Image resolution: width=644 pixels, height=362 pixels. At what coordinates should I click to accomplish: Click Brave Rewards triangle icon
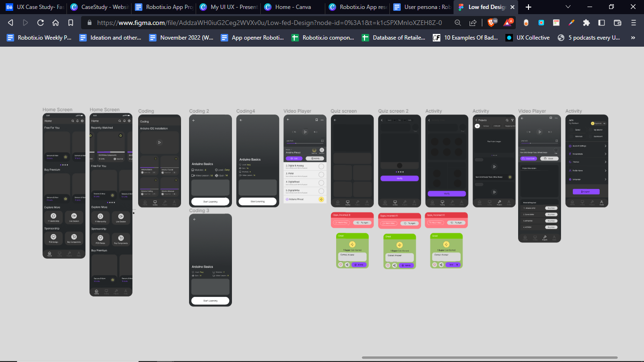(x=508, y=22)
